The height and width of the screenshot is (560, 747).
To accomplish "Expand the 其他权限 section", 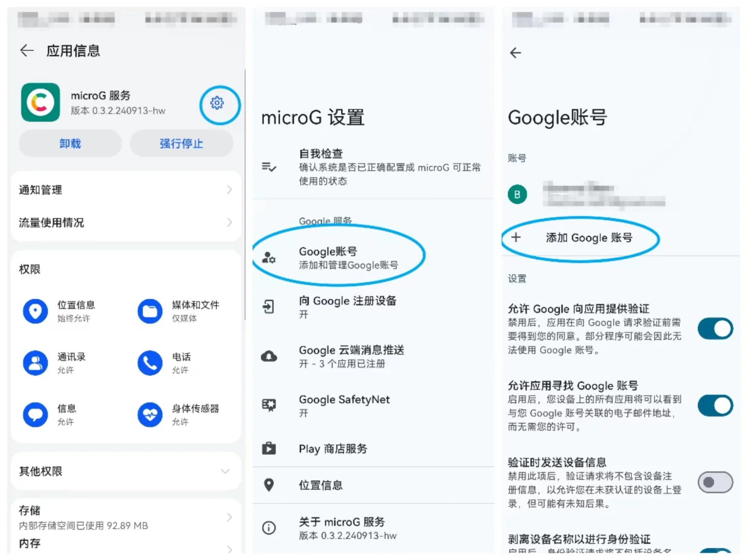I will click(225, 471).
